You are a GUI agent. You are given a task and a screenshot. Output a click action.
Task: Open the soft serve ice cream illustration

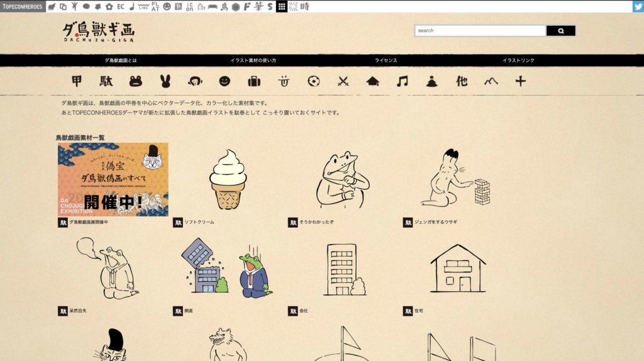click(x=228, y=179)
